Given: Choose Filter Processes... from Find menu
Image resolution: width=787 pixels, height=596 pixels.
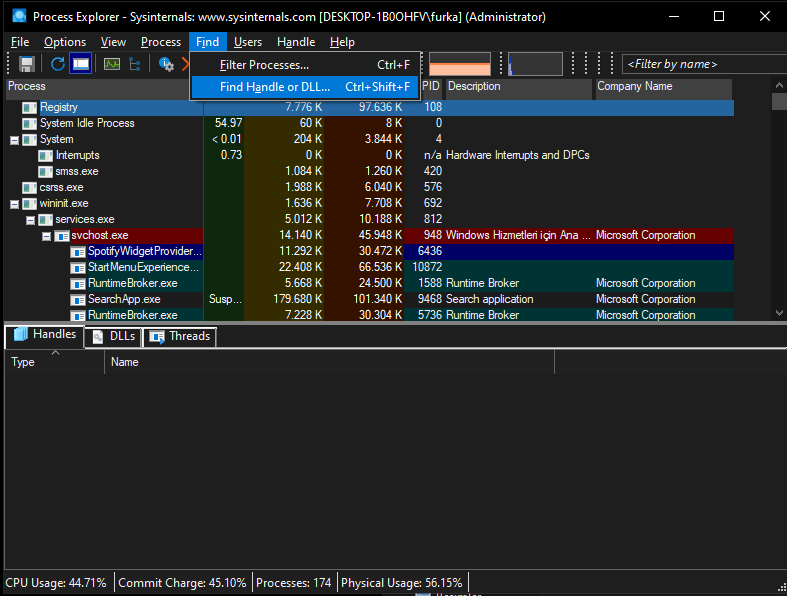Looking at the screenshot, I should [305, 65].
